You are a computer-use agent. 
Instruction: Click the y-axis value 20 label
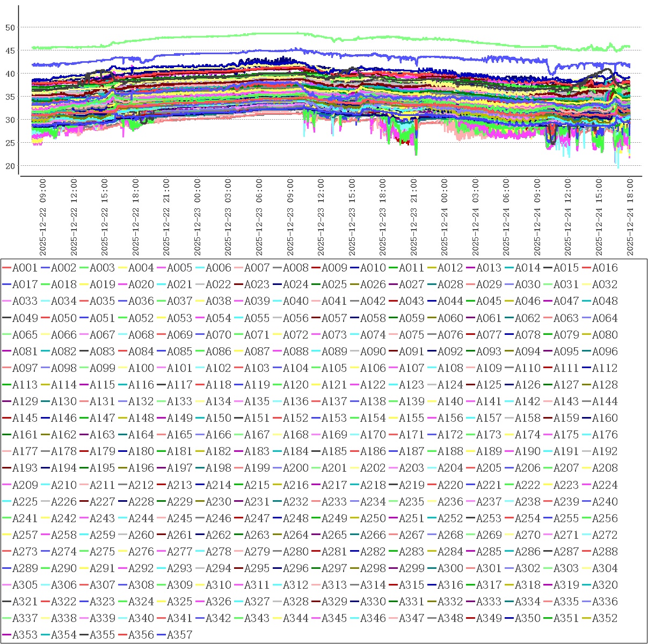click(10, 166)
